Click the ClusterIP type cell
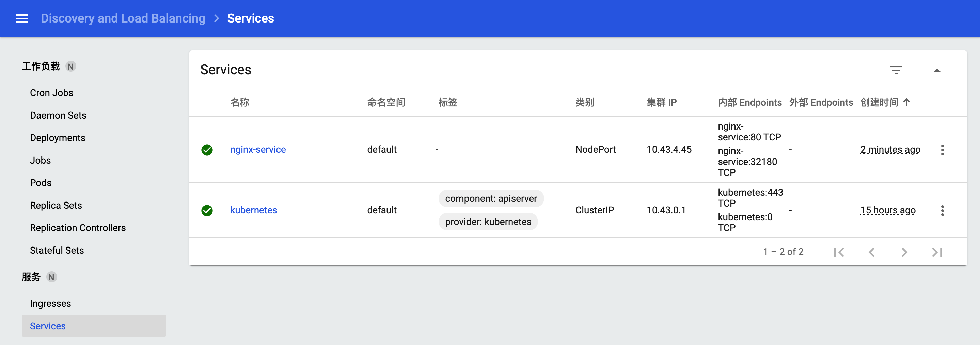Image resolution: width=980 pixels, height=345 pixels. pos(595,210)
